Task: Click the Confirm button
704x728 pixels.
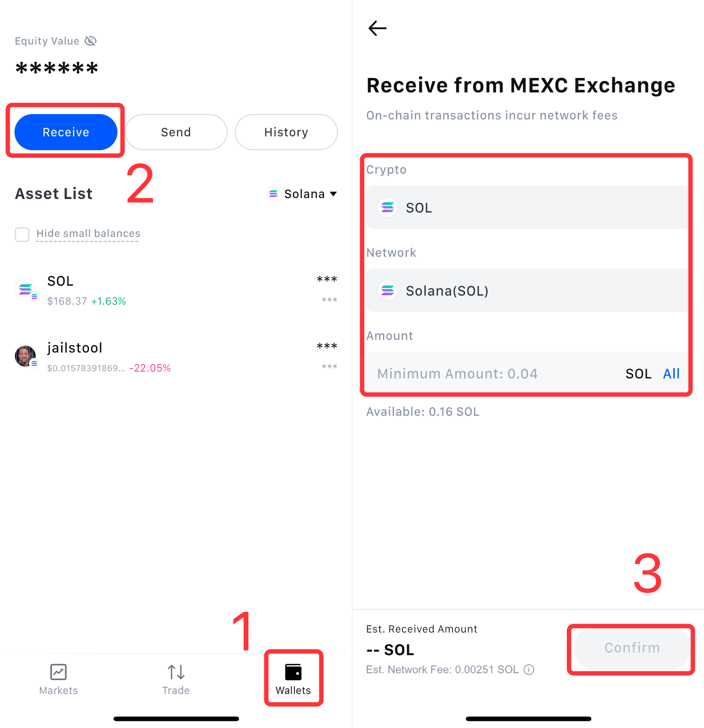Action: (631, 648)
